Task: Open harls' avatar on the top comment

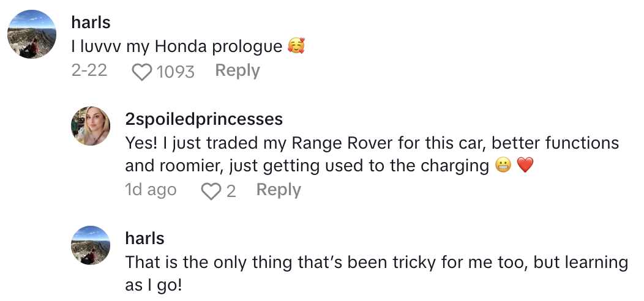Action: tap(32, 35)
